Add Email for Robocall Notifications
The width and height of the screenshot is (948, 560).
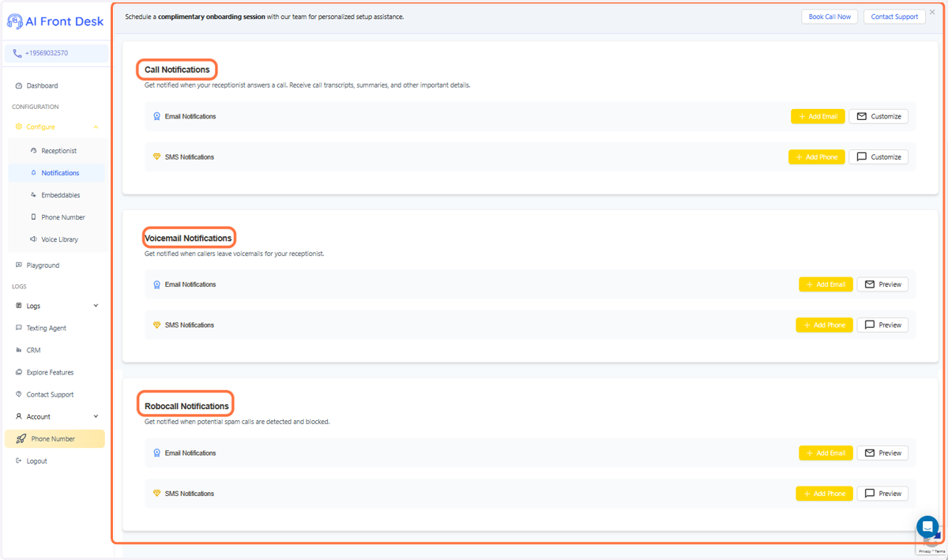coord(826,453)
